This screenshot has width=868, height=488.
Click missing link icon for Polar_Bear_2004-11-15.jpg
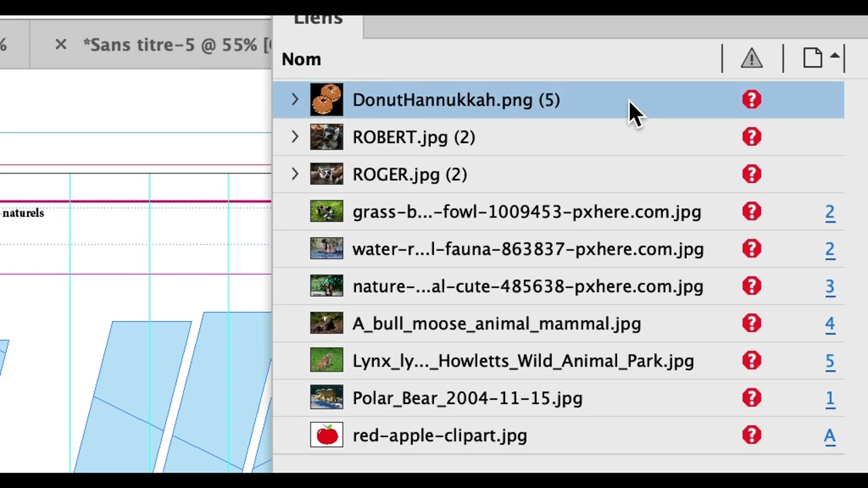[x=751, y=398]
